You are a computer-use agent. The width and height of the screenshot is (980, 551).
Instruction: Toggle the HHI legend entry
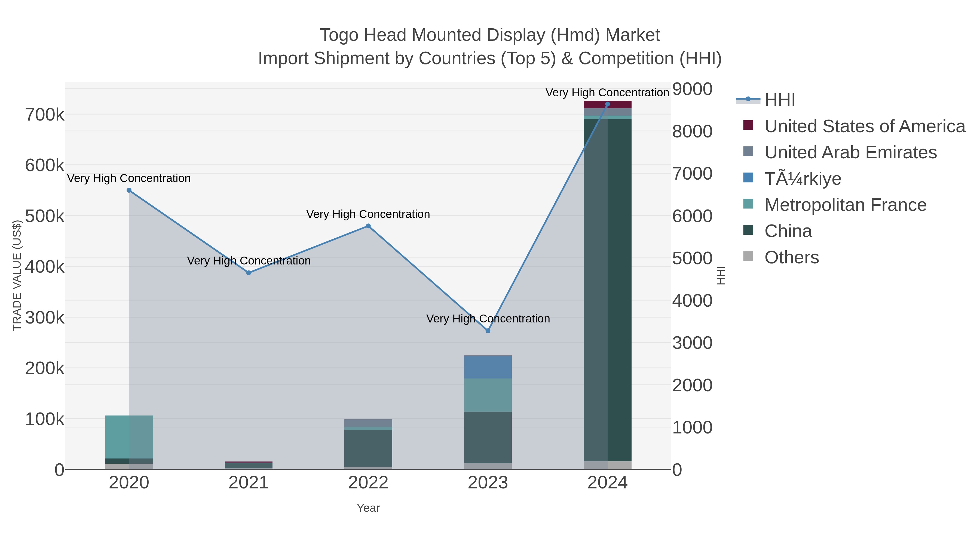click(x=766, y=100)
